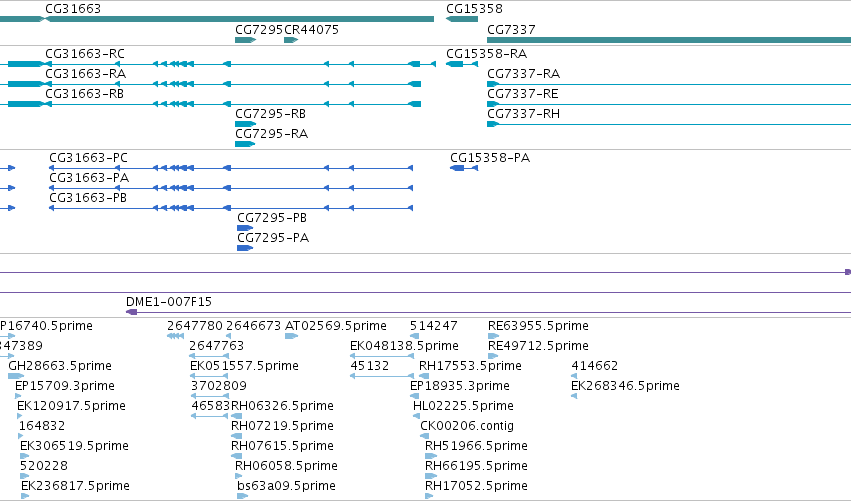Click the CG15358-RA transcript label

pos(486,54)
